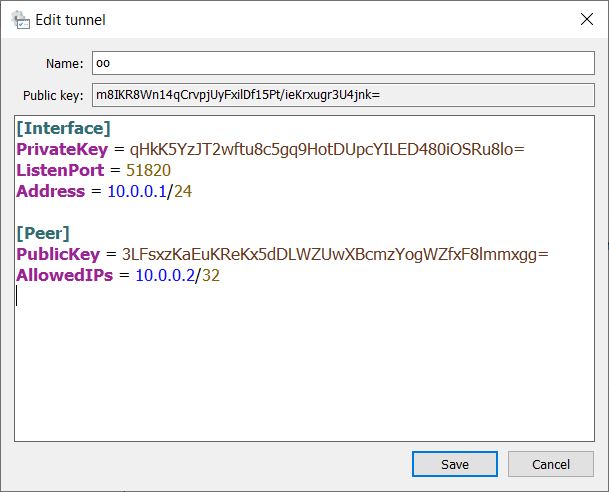Close the Edit tunnel dialog
This screenshot has height=492, width=609.
coord(585,19)
